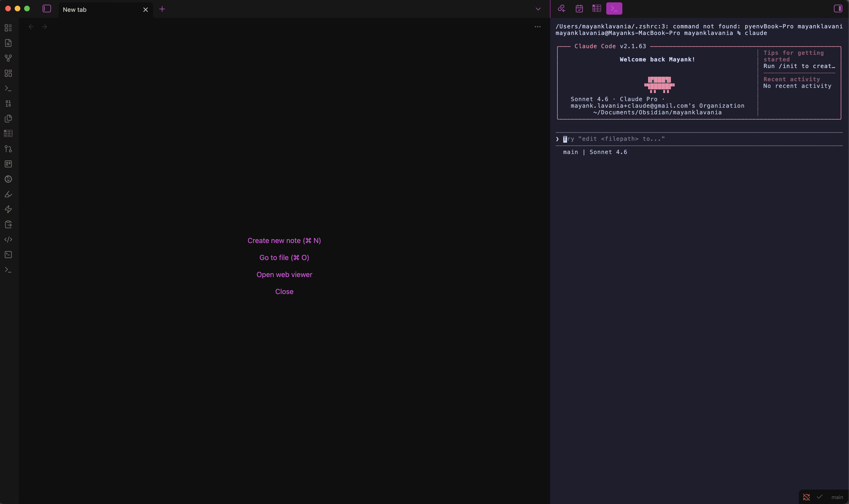The image size is (849, 504).
Task: Open the checklist-style list icon in the ribbon
Action: (x=9, y=28)
